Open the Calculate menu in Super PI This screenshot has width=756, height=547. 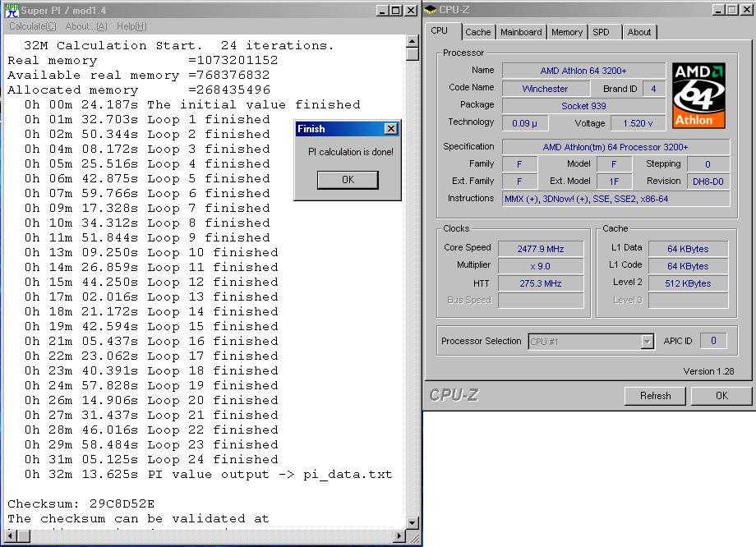[x=33, y=26]
